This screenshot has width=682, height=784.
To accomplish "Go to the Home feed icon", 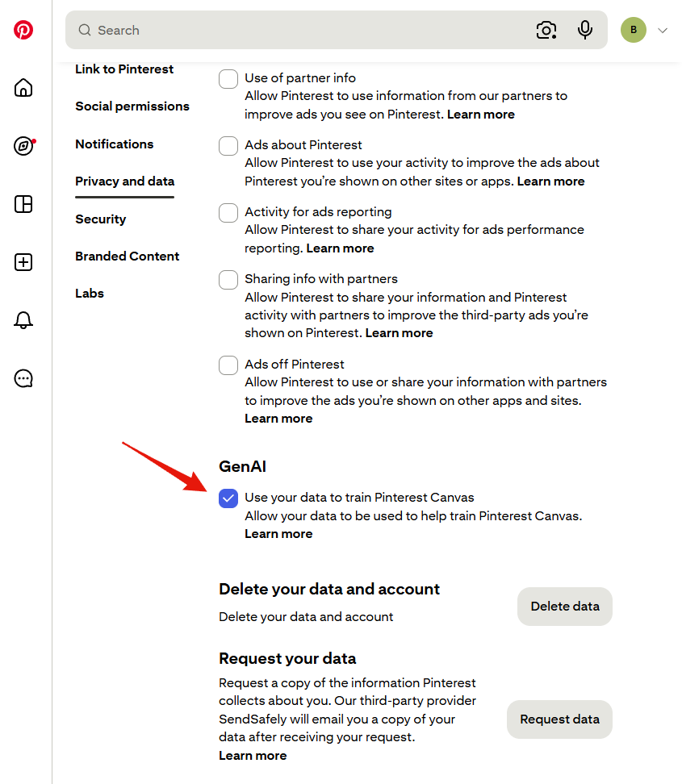I will coord(23,88).
